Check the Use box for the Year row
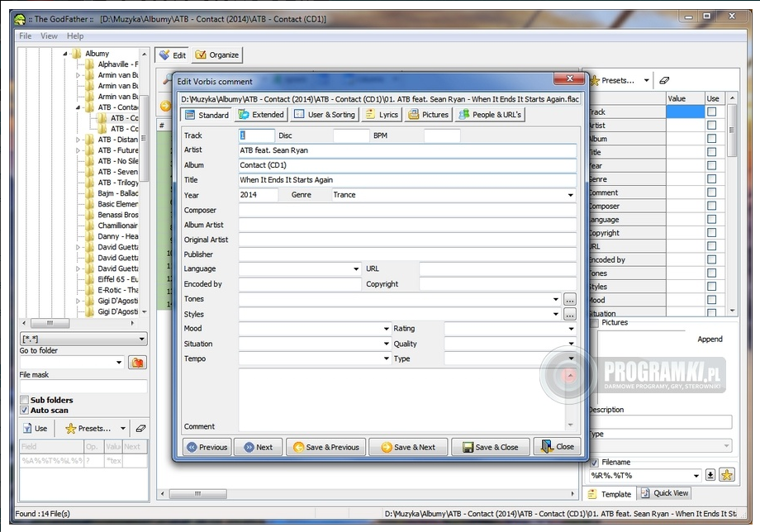Screen dimensions: 760x532 tap(711, 165)
